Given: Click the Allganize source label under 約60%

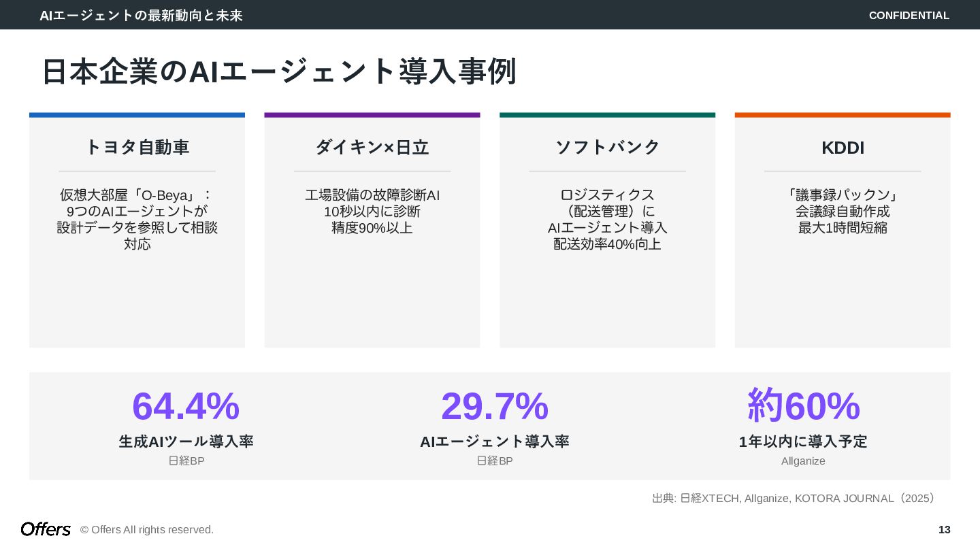Looking at the screenshot, I should pos(803,461).
